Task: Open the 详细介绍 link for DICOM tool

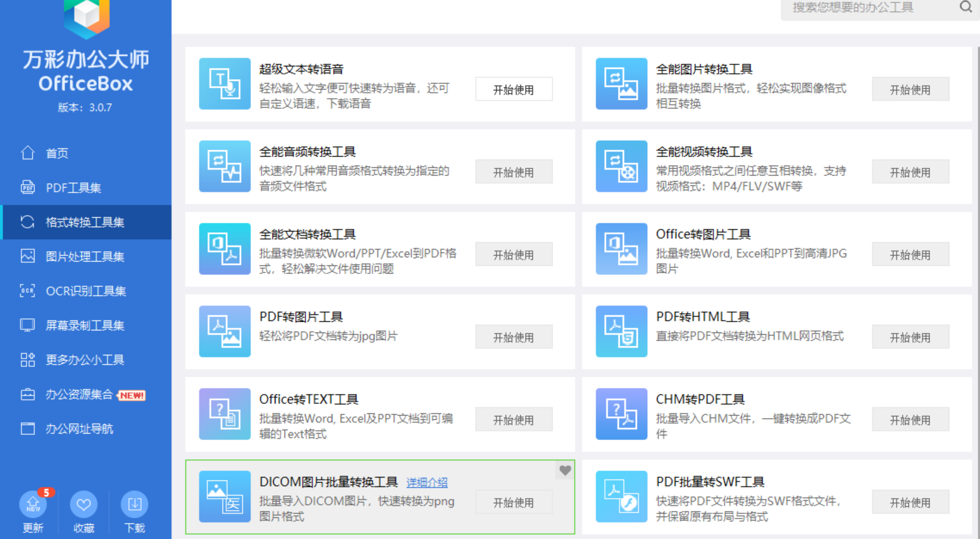Action: pos(427,483)
